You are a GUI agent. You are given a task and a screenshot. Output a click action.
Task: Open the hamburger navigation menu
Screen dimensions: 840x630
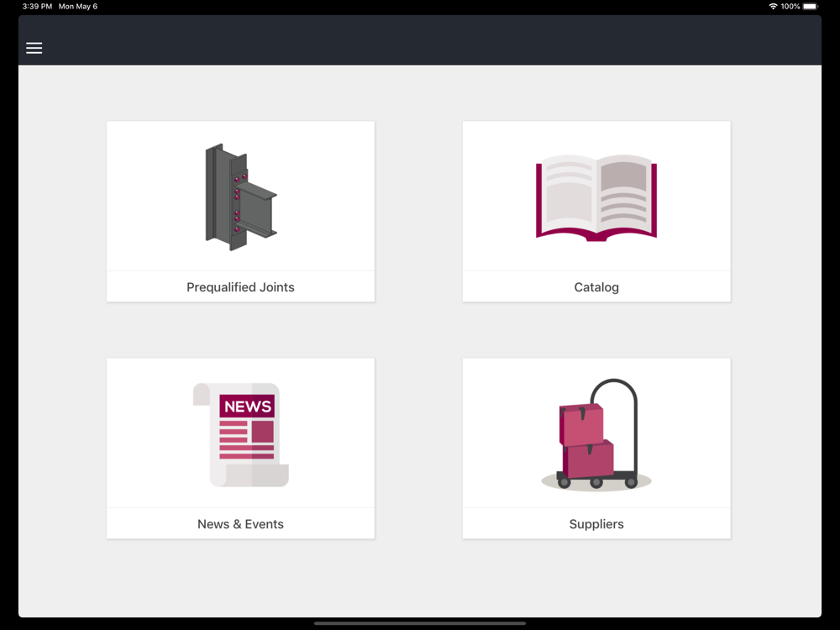point(34,48)
